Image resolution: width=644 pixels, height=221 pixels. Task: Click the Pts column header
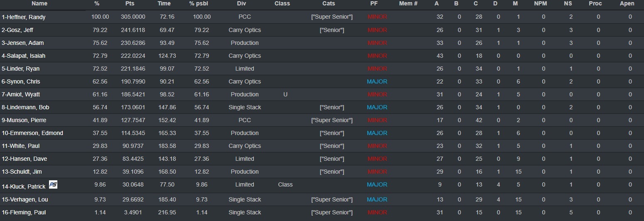[130, 3]
